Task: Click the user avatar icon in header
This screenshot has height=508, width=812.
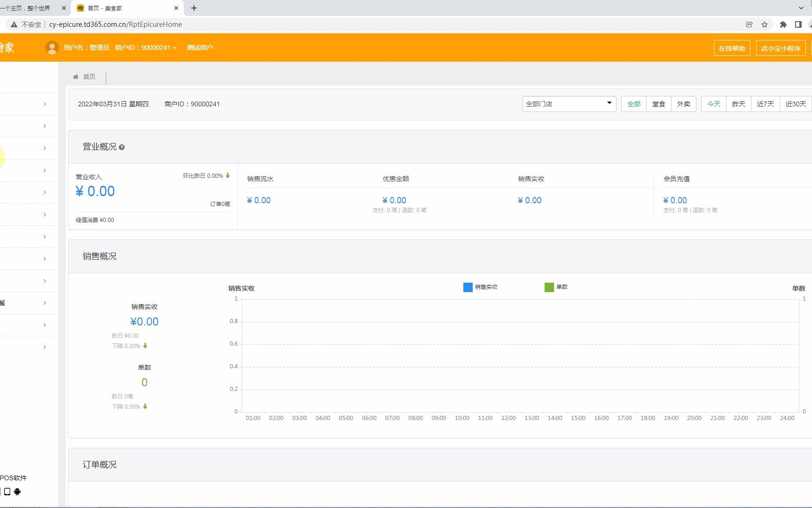Action: tap(52, 48)
